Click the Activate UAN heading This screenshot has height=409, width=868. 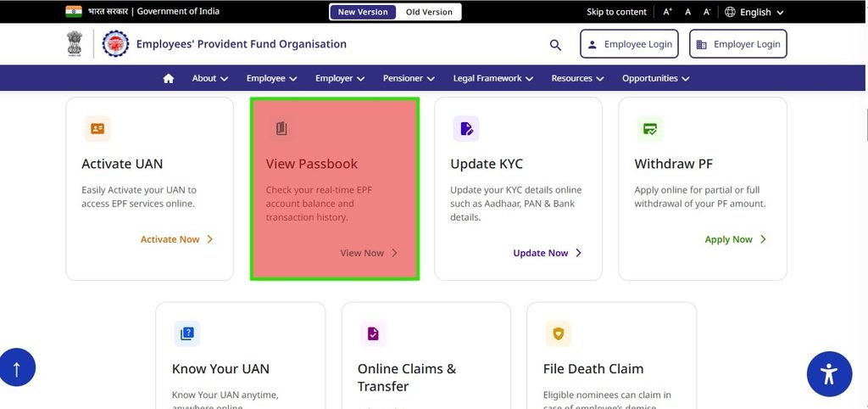[122, 164]
